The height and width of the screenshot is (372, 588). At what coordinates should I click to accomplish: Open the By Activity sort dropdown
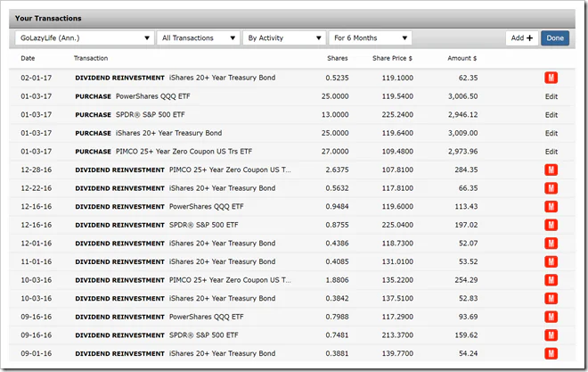tap(284, 37)
